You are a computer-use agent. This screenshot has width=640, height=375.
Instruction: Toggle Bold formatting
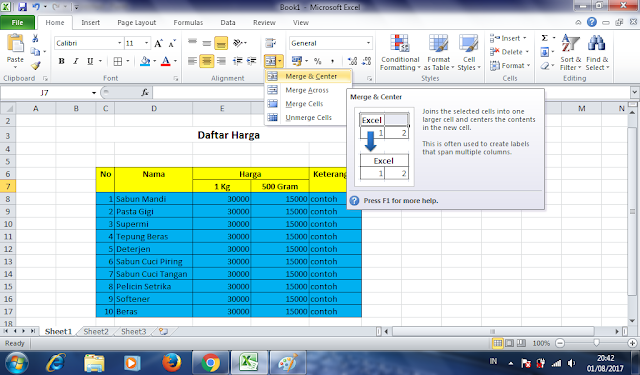[61, 61]
